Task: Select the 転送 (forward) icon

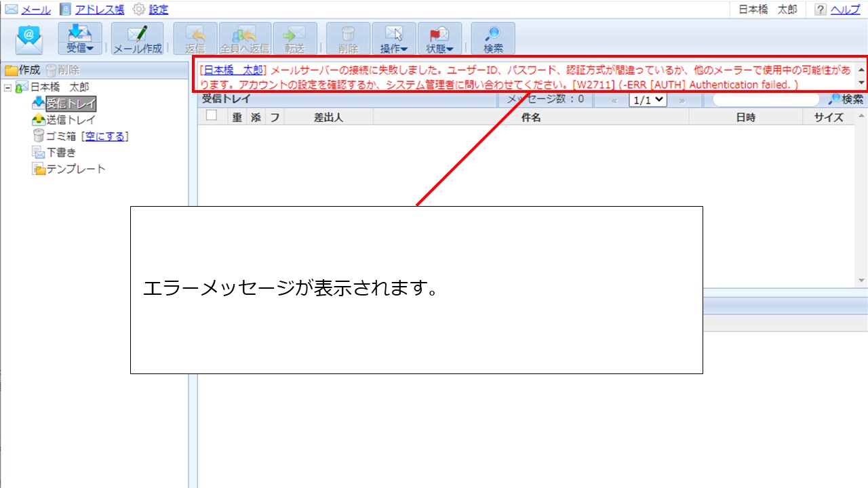Action: click(294, 37)
